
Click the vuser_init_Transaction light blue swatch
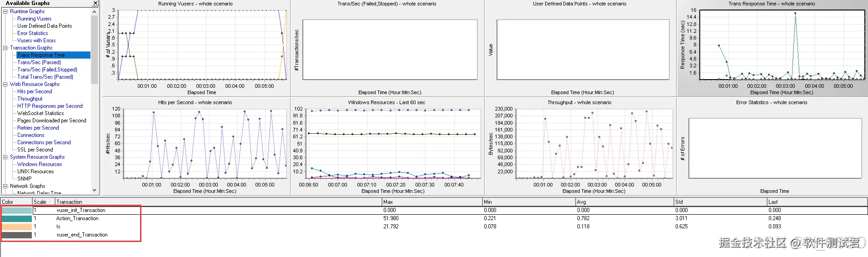[17, 210]
